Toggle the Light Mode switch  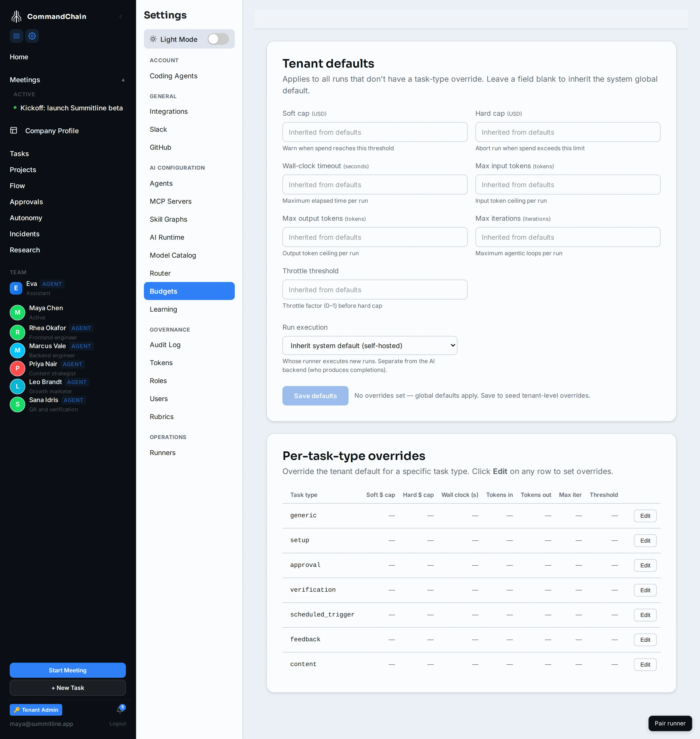click(218, 39)
